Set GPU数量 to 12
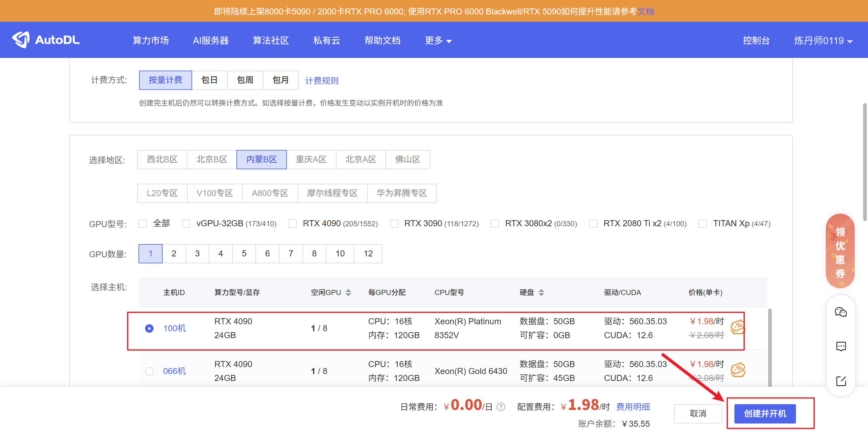 click(368, 253)
